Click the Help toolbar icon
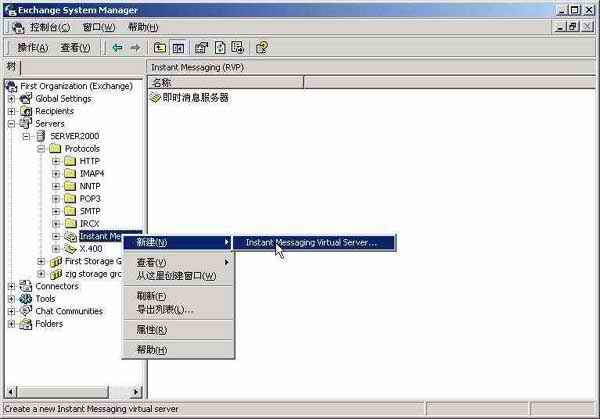 [262, 48]
